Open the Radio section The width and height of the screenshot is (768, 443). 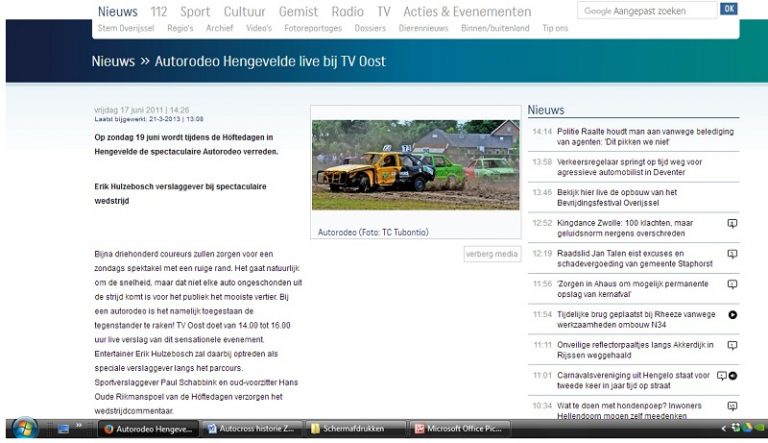pos(347,11)
